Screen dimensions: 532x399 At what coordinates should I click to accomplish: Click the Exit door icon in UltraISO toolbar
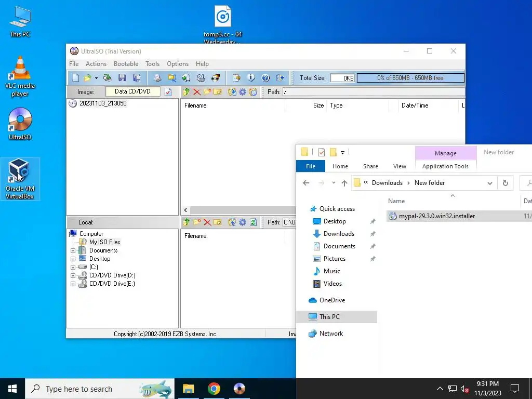click(280, 78)
